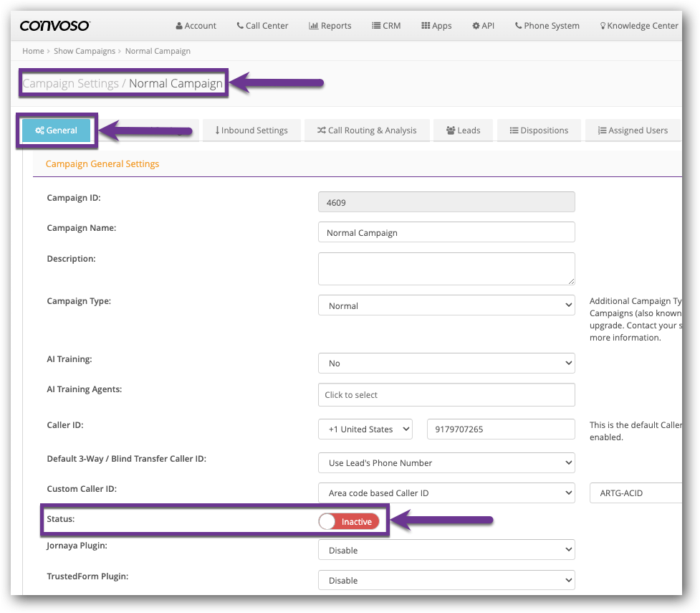Open the Phone System menu
Image resolution: width=700 pixels, height=613 pixels.
[547, 26]
